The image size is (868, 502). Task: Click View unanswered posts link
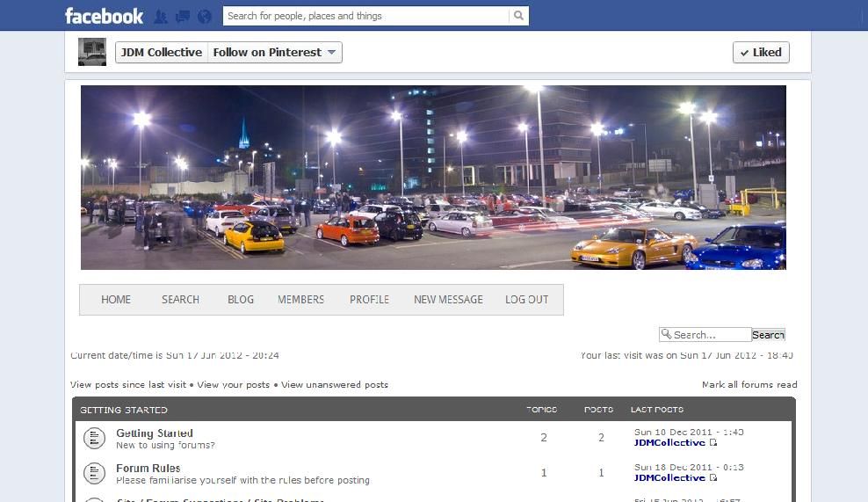335,384
